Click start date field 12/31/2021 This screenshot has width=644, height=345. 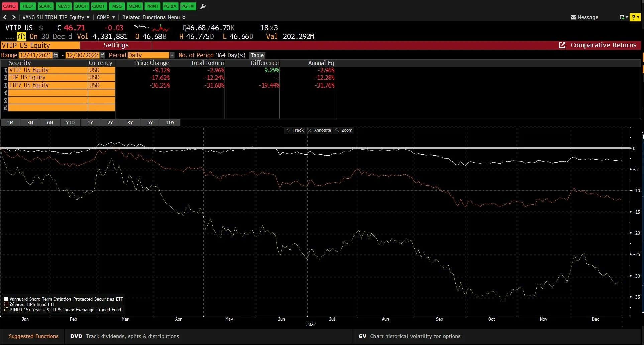pos(36,55)
